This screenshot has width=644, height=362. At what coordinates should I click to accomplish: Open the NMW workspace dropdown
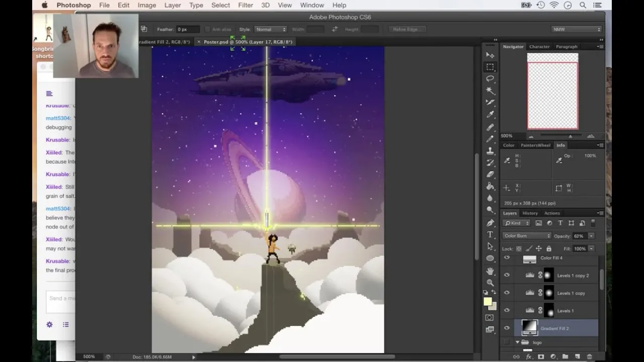point(577,30)
